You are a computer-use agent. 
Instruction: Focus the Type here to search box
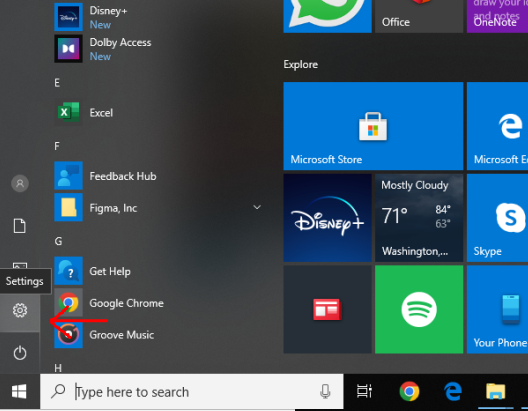point(192,391)
